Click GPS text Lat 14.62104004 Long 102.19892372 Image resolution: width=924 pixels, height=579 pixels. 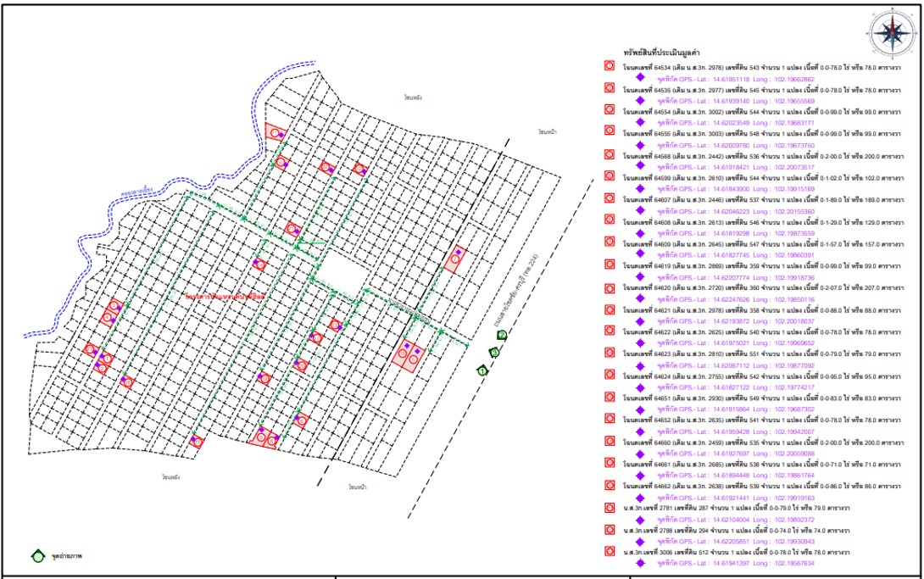(x=736, y=520)
